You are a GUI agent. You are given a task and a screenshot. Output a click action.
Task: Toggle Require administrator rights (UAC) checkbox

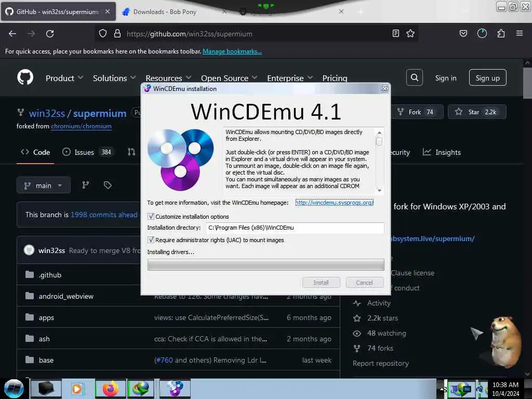coord(151,240)
